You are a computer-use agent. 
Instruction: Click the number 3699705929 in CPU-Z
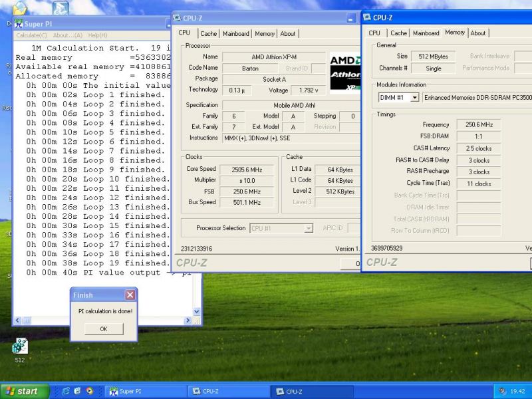tap(387, 248)
